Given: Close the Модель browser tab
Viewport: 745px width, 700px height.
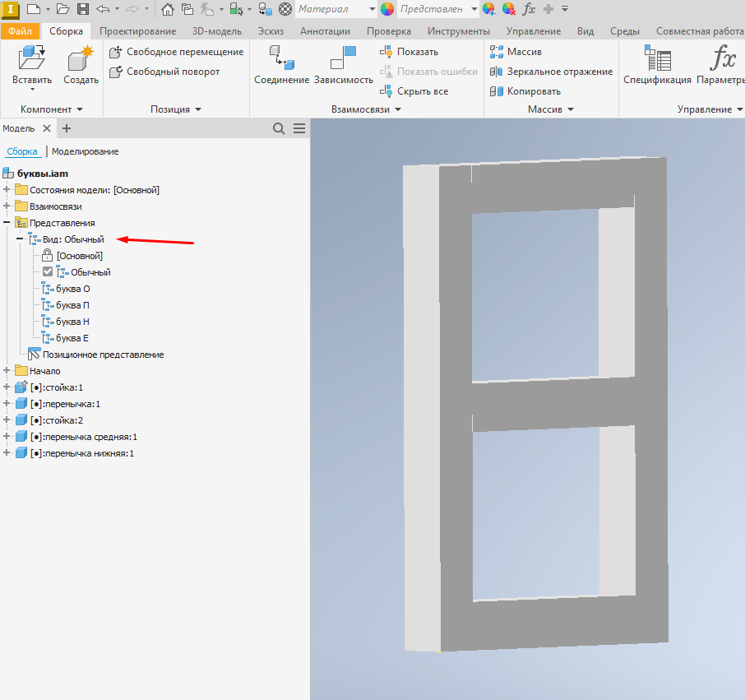Looking at the screenshot, I should tap(47, 128).
